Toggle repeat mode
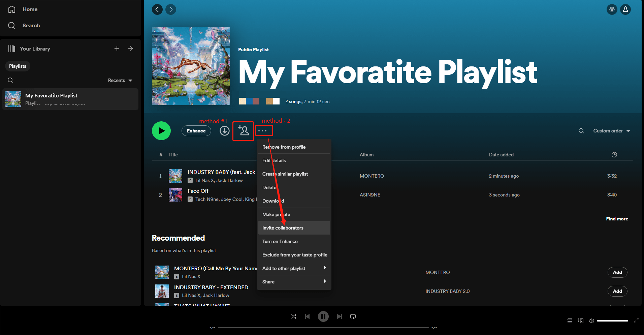This screenshot has width=644, height=335. pos(353,316)
